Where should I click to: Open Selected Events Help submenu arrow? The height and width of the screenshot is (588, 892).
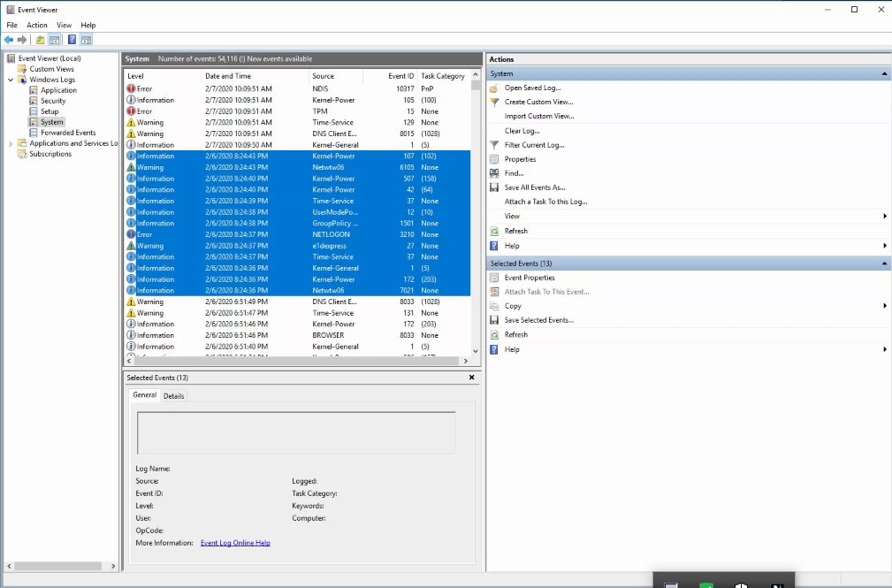(885, 349)
